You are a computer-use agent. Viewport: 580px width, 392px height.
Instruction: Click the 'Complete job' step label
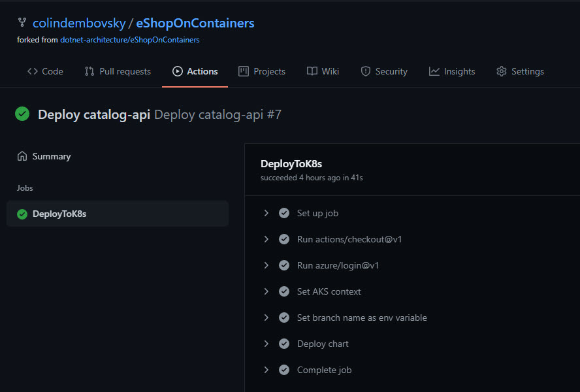[x=324, y=370]
